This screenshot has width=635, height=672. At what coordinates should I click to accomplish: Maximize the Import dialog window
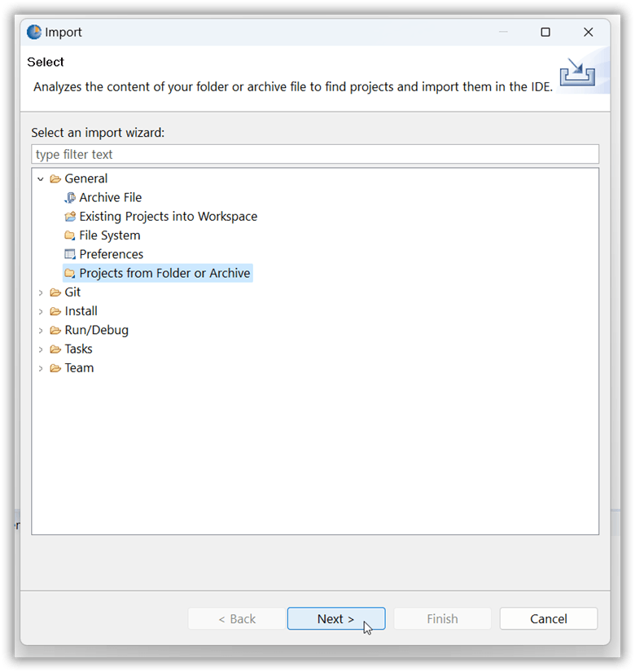click(x=545, y=33)
